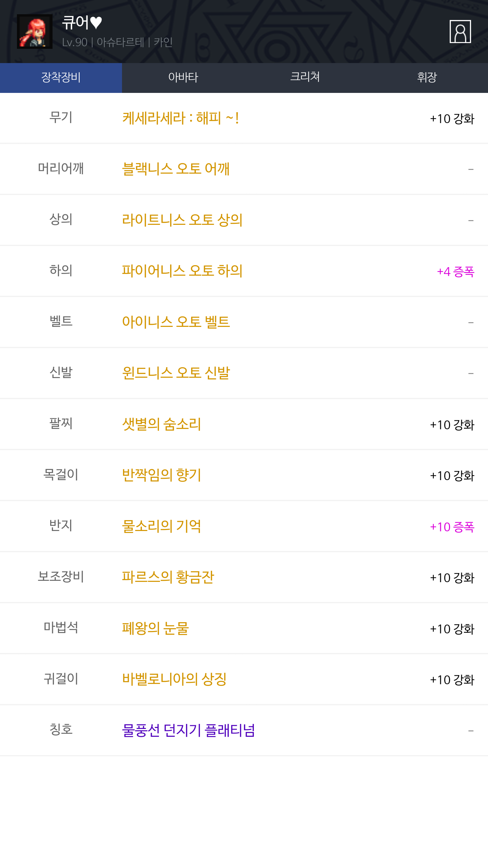The width and height of the screenshot is (488, 868).
Task: Select ring 물소리의 기억
Action: 162,526
